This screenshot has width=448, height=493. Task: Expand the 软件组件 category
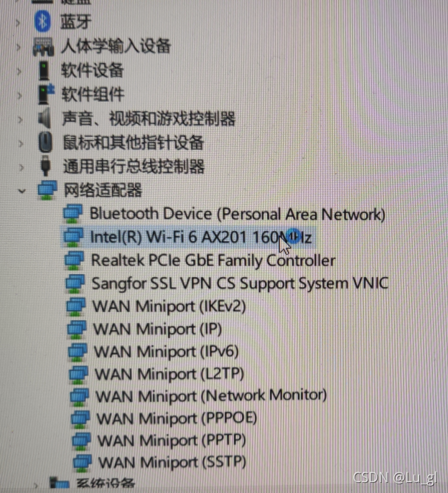point(20,95)
